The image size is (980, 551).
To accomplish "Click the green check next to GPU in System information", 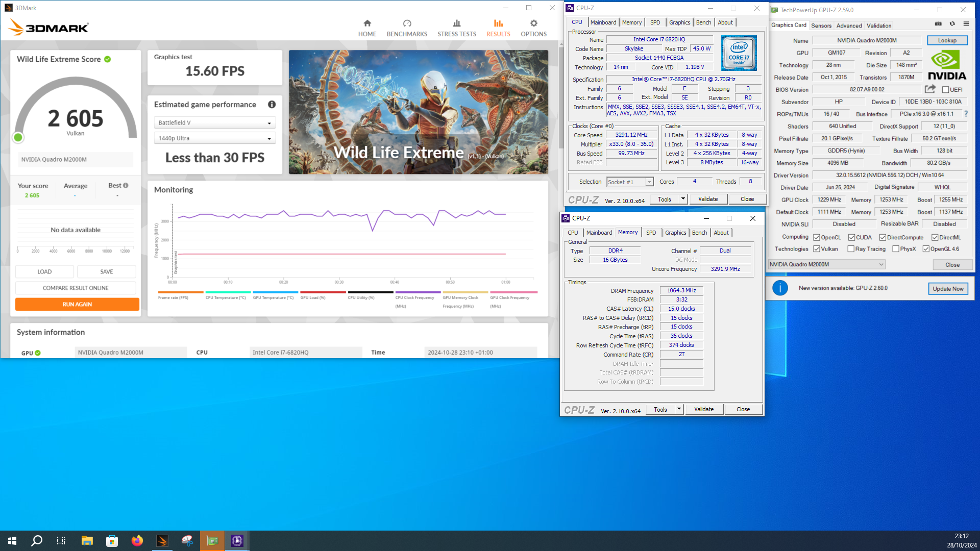I will [x=38, y=353].
